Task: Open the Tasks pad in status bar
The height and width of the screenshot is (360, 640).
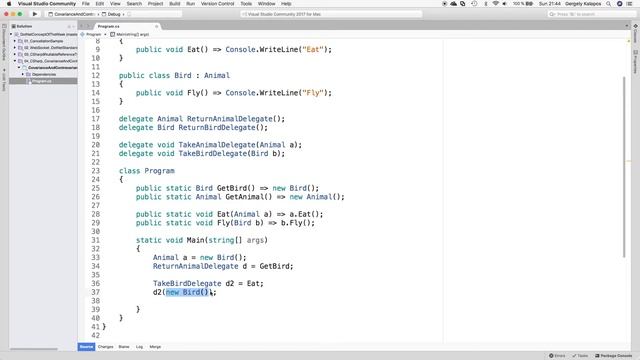Action: [x=580, y=356]
